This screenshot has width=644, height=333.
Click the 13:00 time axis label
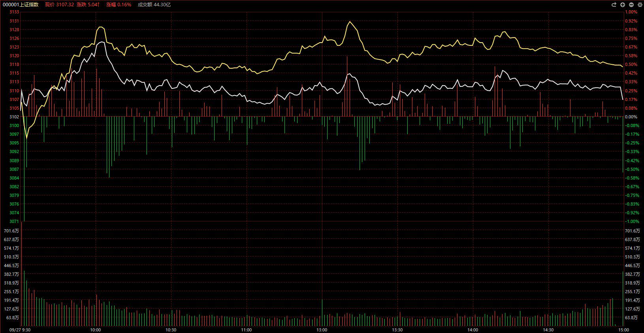pos(322,330)
